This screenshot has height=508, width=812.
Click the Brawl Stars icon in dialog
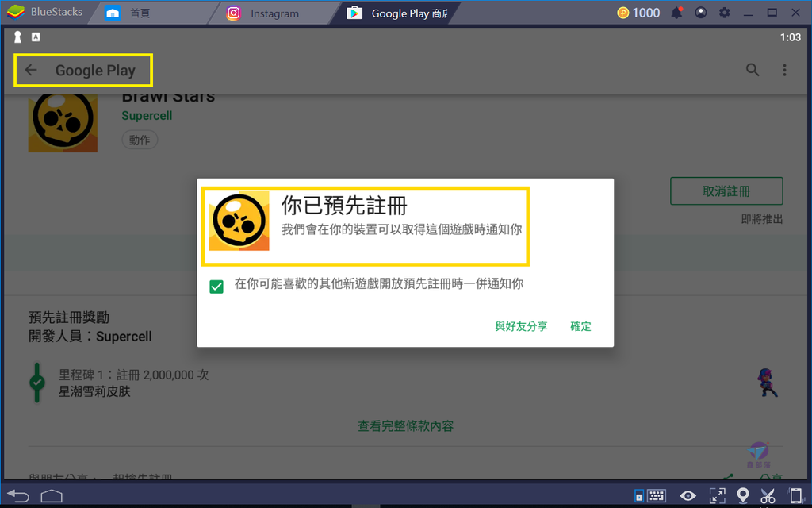tap(239, 221)
